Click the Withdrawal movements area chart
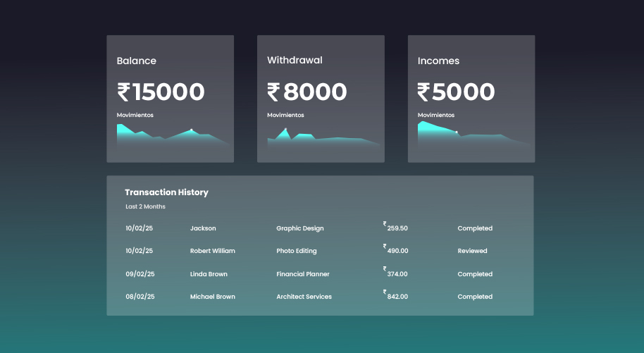The image size is (644, 353). 323,137
